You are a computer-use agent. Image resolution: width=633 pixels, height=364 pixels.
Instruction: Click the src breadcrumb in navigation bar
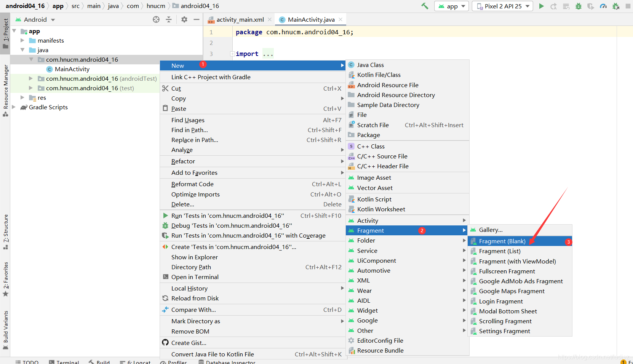point(75,6)
